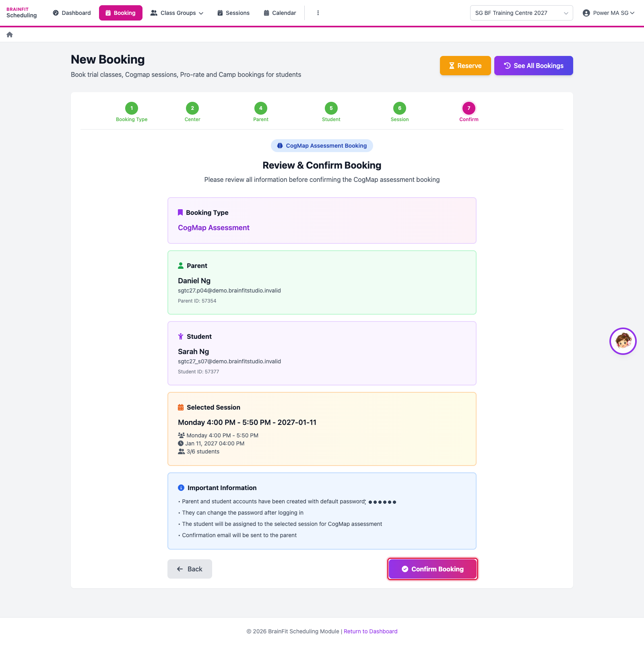
Task: Click the calendar icon beside Selected Session
Action: 181,407
